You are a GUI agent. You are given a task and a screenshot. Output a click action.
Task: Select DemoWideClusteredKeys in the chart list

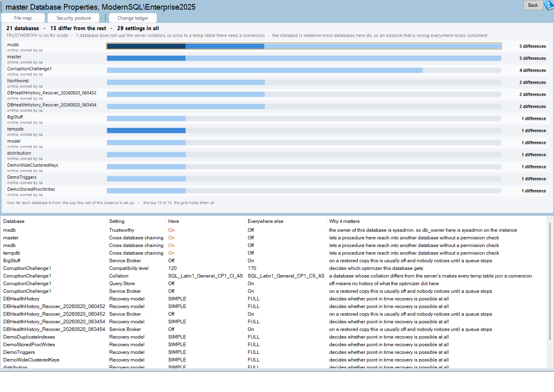pyautogui.click(x=33, y=165)
